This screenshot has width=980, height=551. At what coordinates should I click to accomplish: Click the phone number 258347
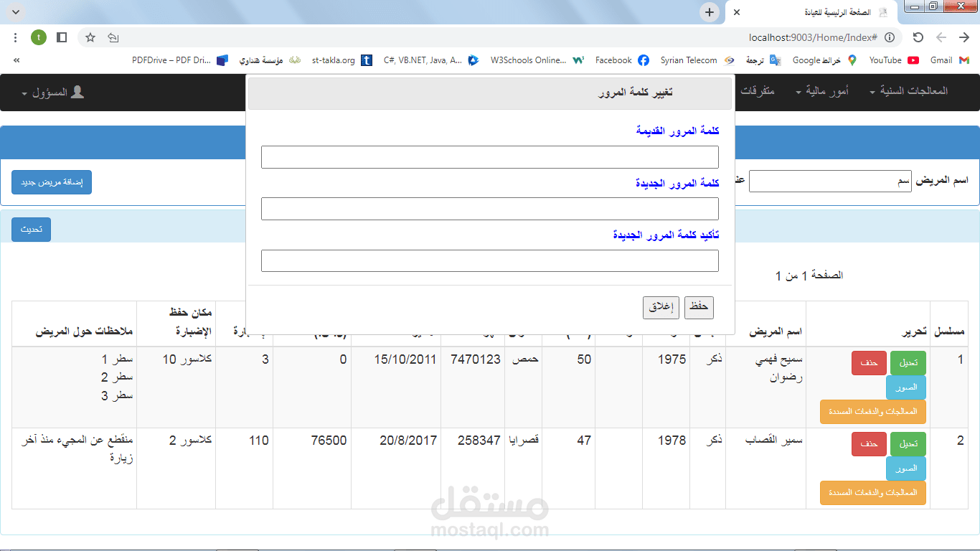pos(479,440)
